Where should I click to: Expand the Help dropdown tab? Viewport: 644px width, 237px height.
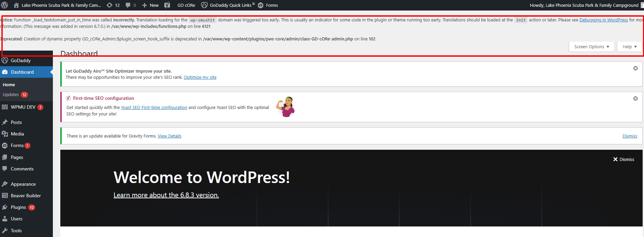[630, 47]
